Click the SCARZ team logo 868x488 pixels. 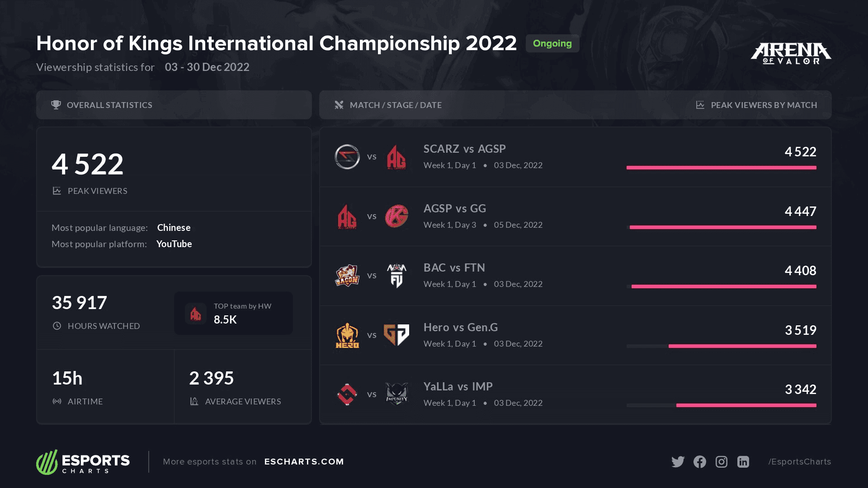point(347,157)
